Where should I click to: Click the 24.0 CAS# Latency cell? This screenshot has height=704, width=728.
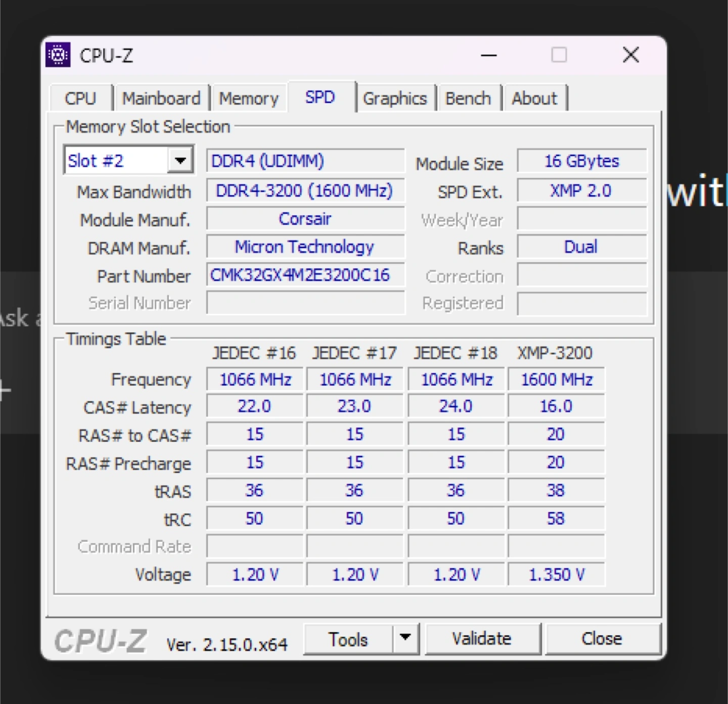click(x=456, y=406)
